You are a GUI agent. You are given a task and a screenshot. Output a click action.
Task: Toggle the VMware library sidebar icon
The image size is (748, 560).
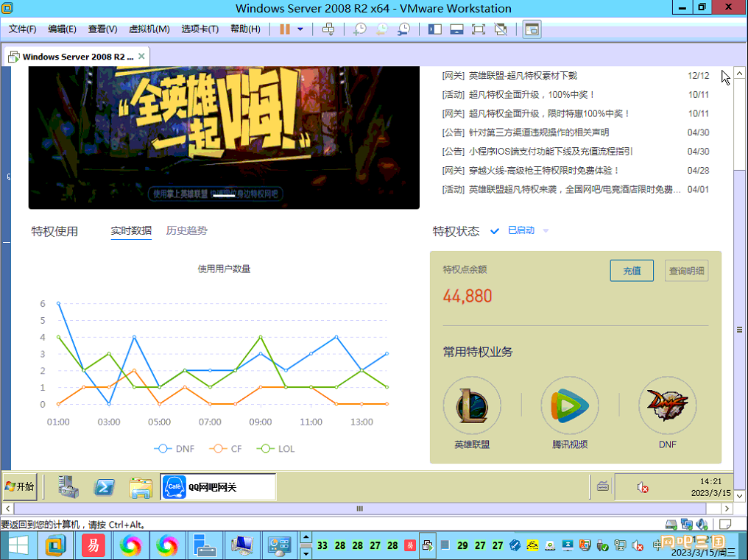434,29
